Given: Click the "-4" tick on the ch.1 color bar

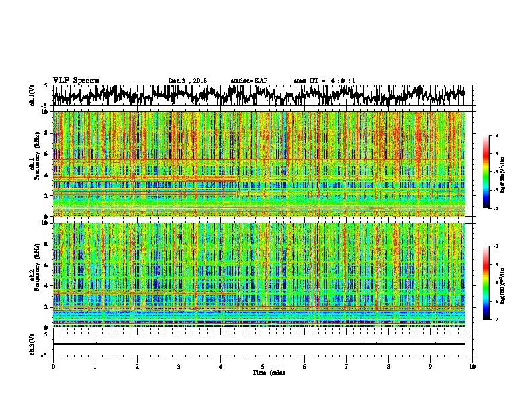Looking at the screenshot, I should coord(496,154).
